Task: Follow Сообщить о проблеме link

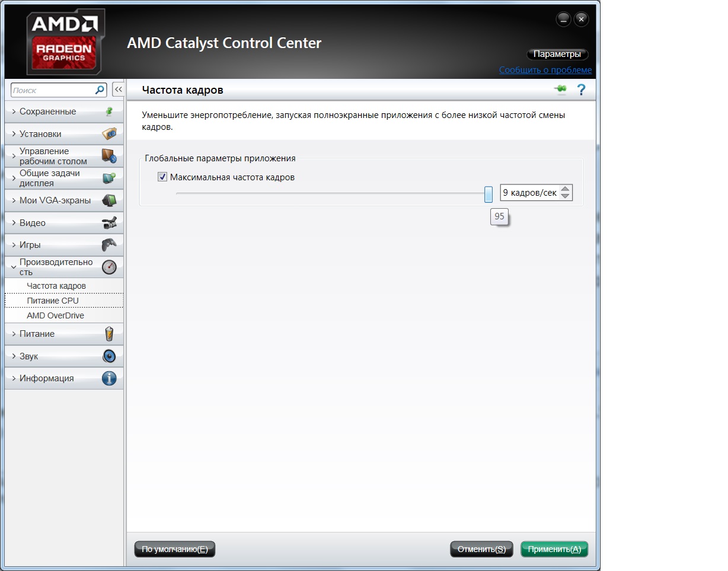Action: pyautogui.click(x=545, y=70)
